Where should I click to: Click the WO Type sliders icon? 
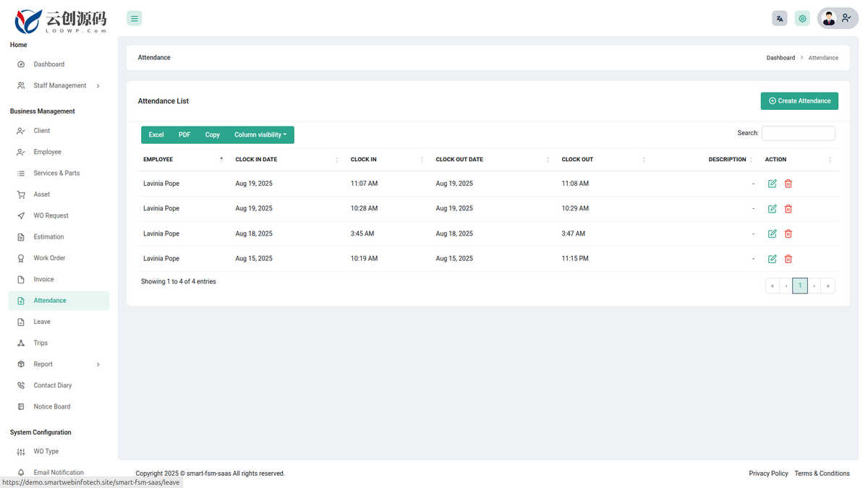(x=21, y=451)
